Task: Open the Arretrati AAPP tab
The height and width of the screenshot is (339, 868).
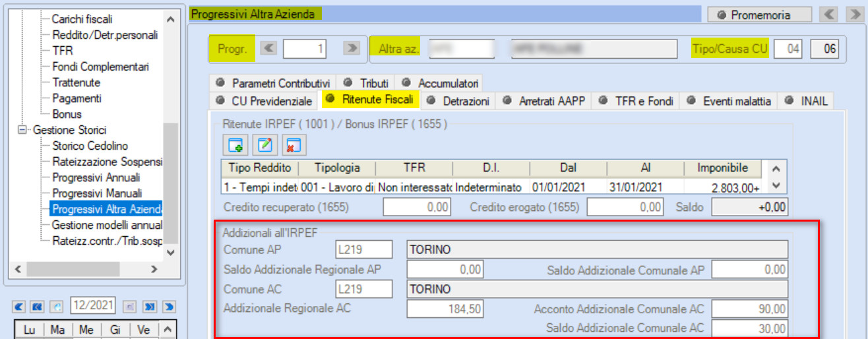Action: [x=543, y=101]
